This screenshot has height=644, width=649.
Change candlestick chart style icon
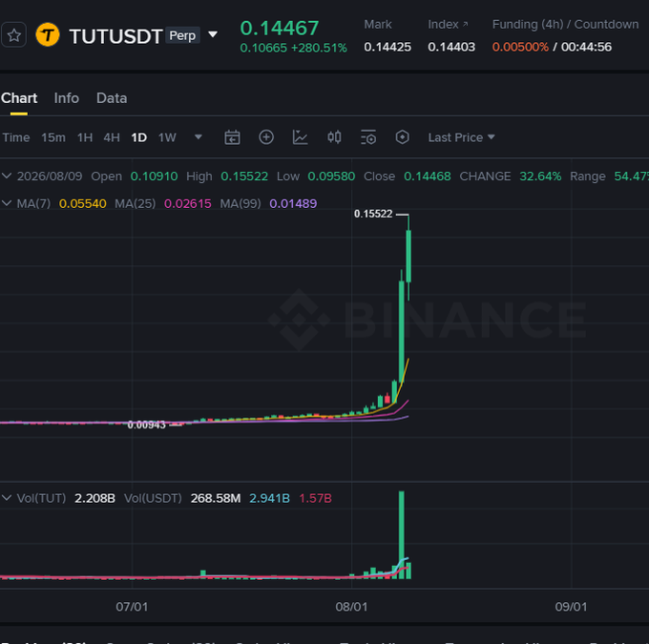pos(334,137)
